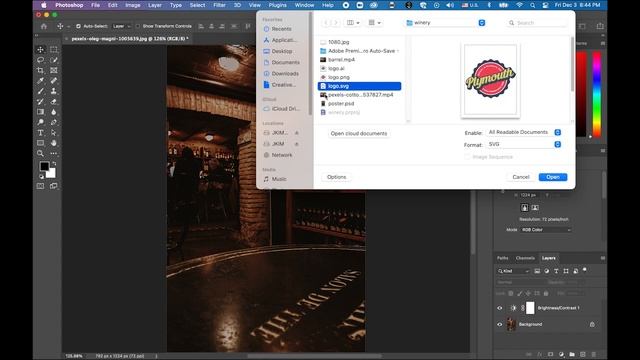Viewport: 640px width, 360px height.
Task: Hide the Background layer
Action: click(500, 324)
